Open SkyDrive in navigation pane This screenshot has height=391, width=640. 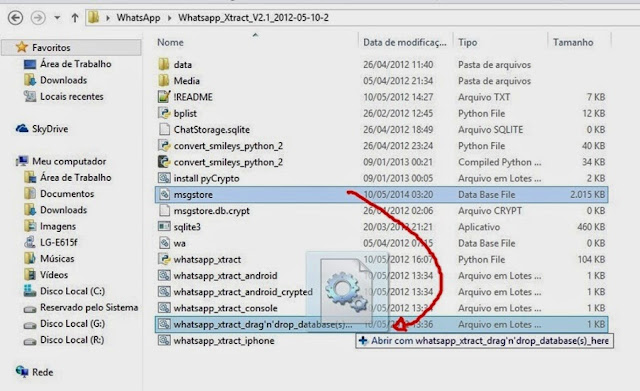(50, 129)
